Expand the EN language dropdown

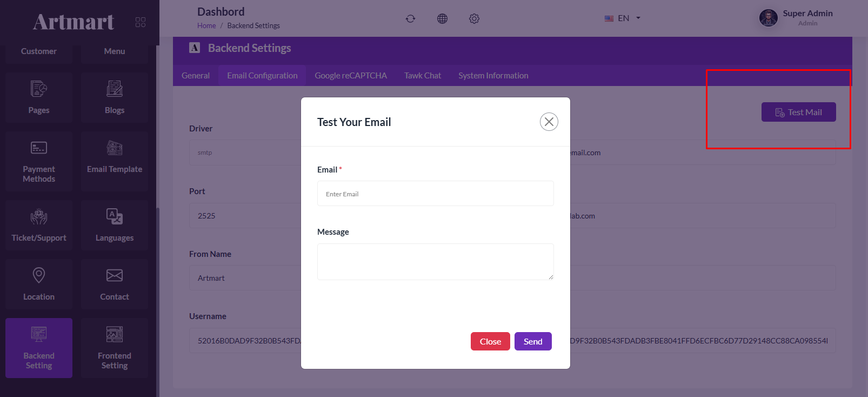pyautogui.click(x=623, y=18)
